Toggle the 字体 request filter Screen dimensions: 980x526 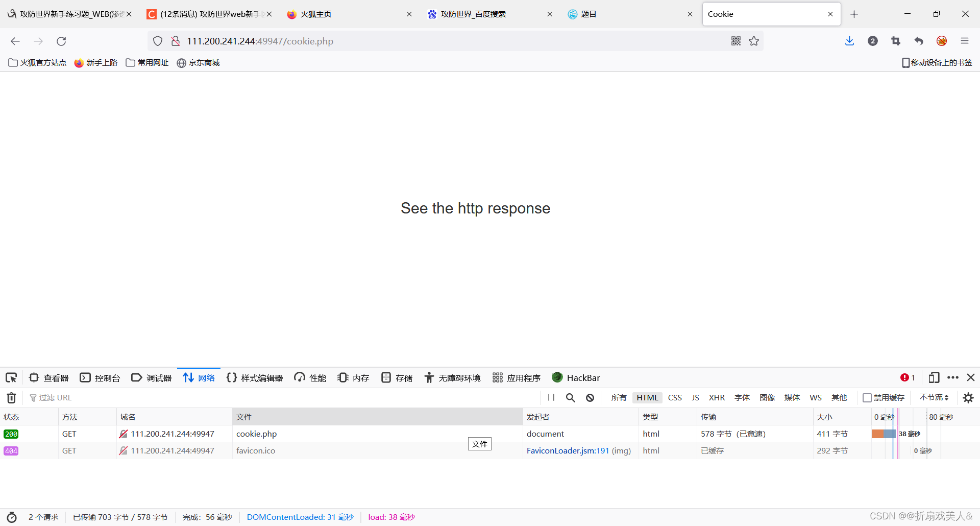click(742, 398)
